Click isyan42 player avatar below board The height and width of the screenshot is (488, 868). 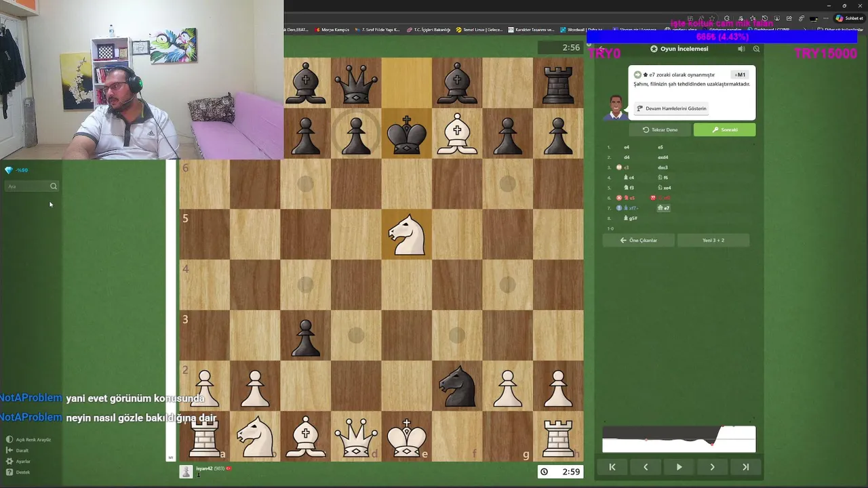[x=186, y=472]
